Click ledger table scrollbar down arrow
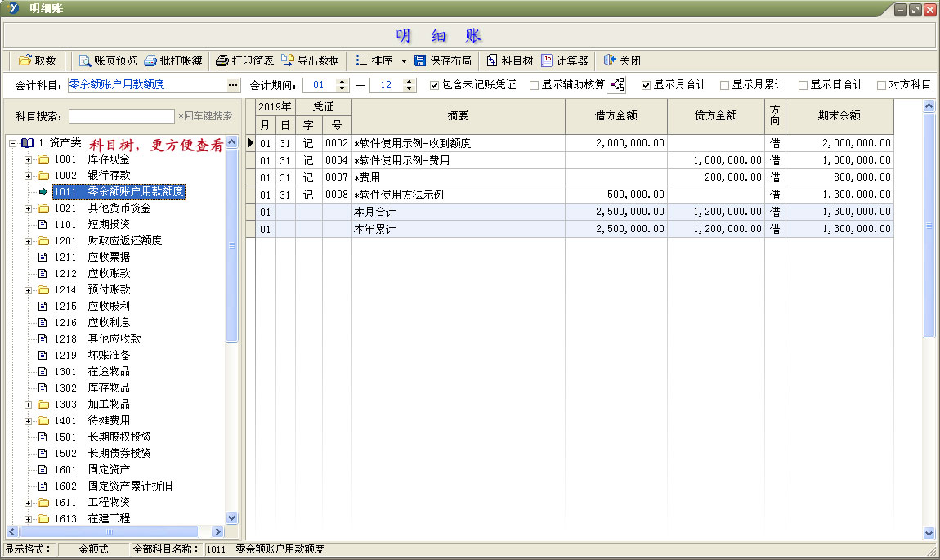This screenshot has width=940, height=560. point(929,533)
